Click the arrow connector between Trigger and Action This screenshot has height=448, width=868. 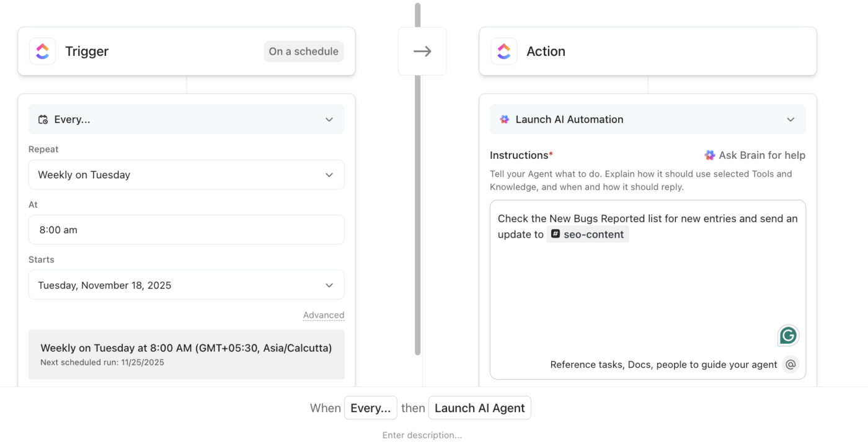pos(422,51)
